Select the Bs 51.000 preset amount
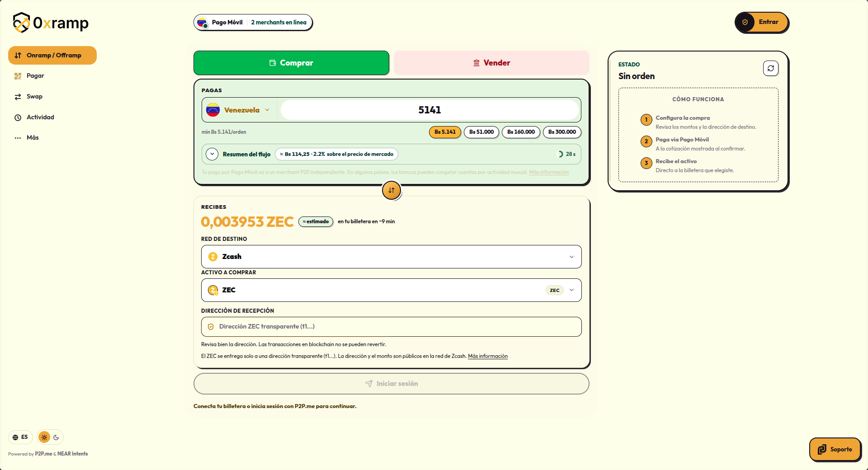868x470 pixels. click(481, 132)
